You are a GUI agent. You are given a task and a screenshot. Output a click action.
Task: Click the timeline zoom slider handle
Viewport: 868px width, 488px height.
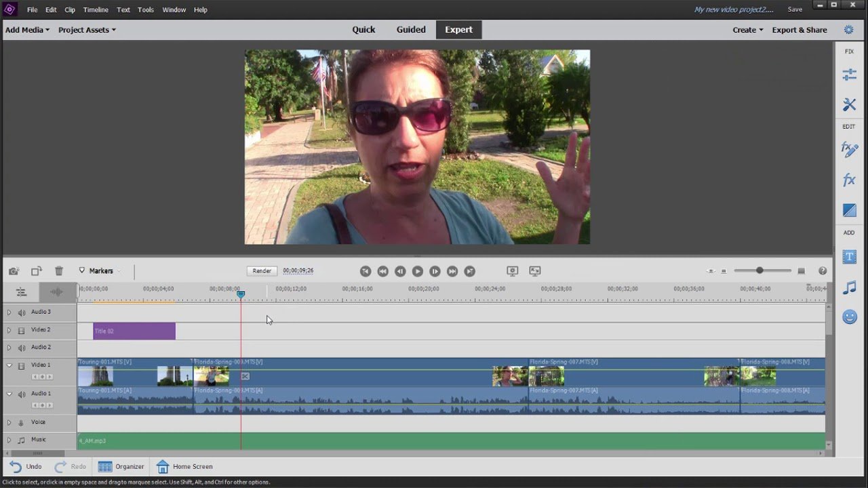point(759,271)
